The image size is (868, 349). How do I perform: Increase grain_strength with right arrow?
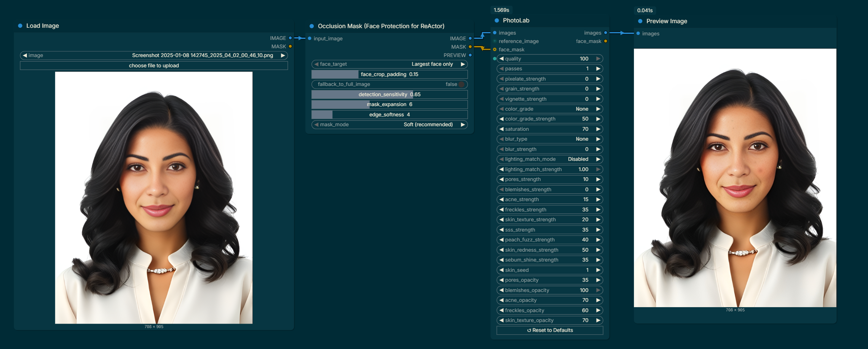[x=598, y=89]
